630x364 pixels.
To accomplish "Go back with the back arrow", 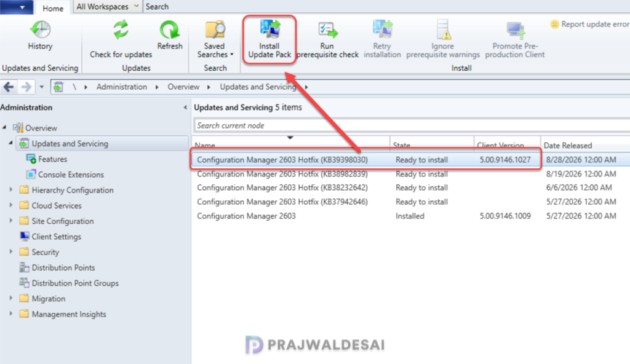I will tap(9, 86).
